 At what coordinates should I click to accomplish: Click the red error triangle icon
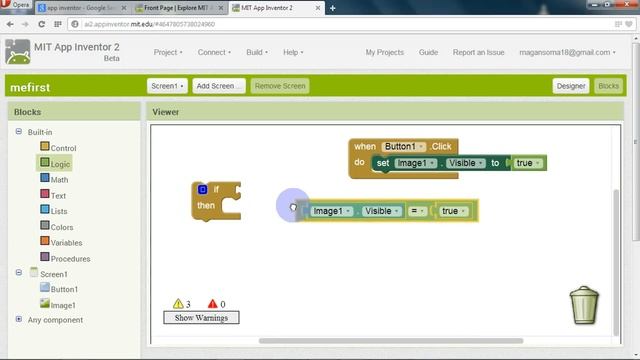pyautogui.click(x=213, y=304)
